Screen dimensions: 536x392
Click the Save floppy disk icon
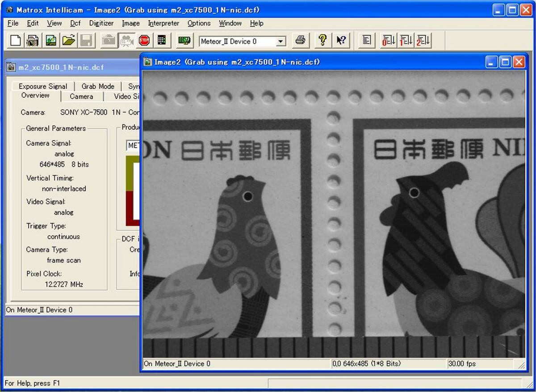pos(86,41)
